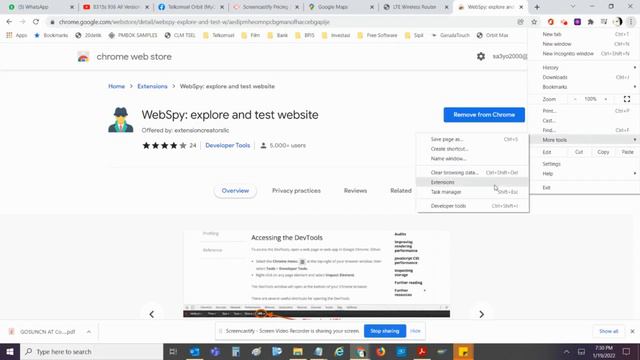Show previous screenshot with left carousel arrow
The height and width of the screenshot is (360, 640).
pos(152,314)
